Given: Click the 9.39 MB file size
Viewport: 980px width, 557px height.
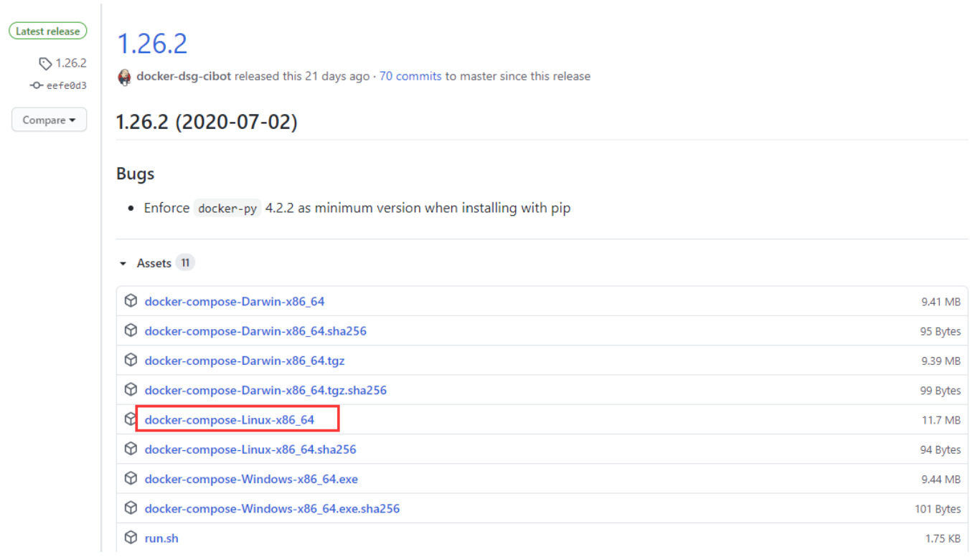Looking at the screenshot, I should pos(941,361).
